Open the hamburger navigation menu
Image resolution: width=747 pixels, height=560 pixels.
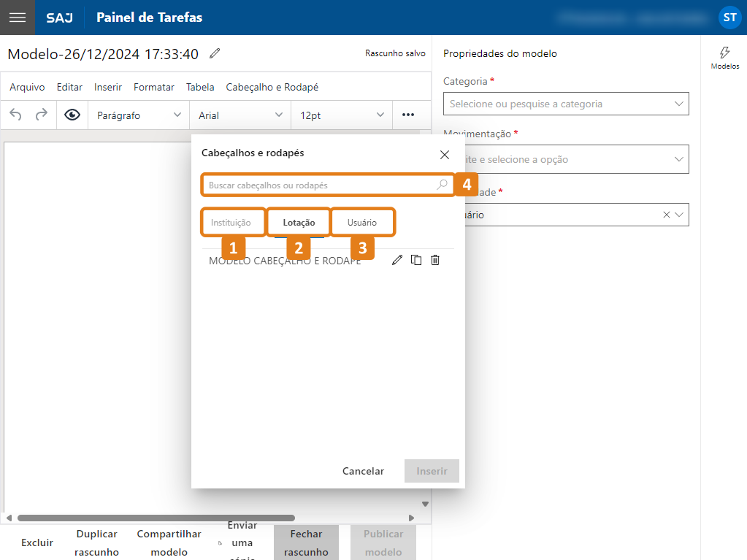click(x=18, y=18)
